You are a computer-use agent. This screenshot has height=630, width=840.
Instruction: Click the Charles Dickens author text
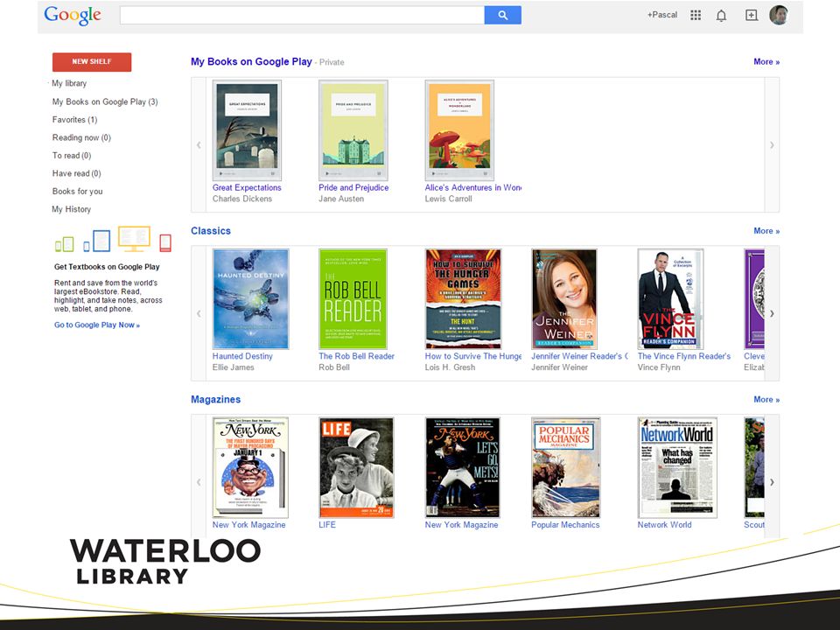242,199
